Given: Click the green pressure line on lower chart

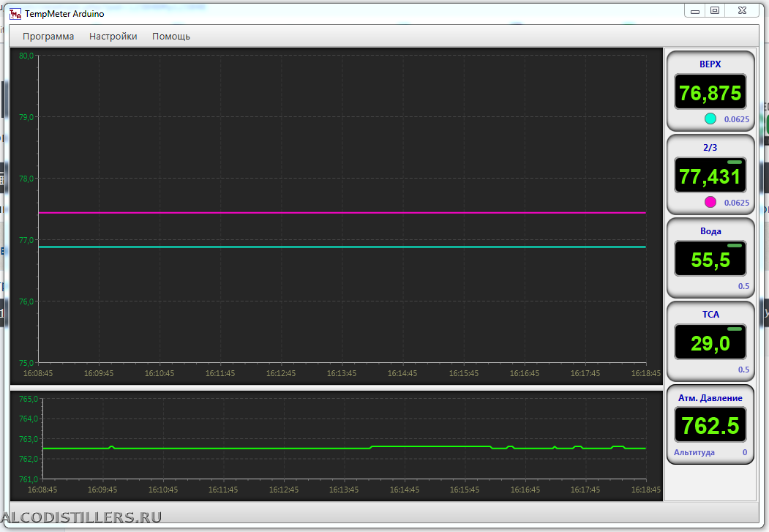Looking at the screenshot, I should [345, 448].
